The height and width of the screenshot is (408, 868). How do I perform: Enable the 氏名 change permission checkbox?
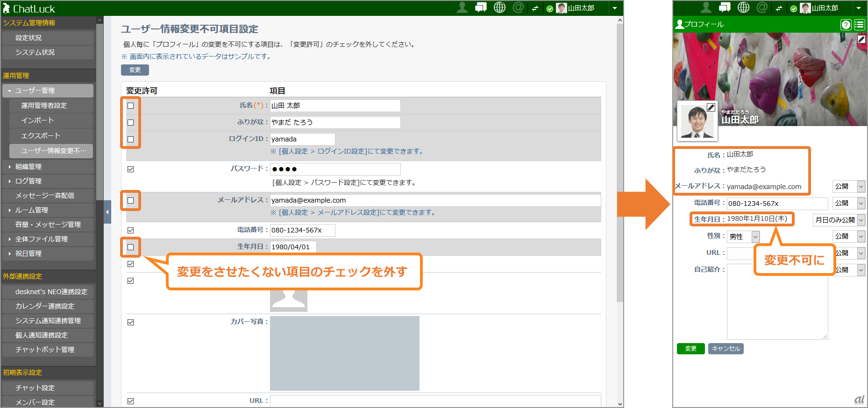[x=131, y=106]
